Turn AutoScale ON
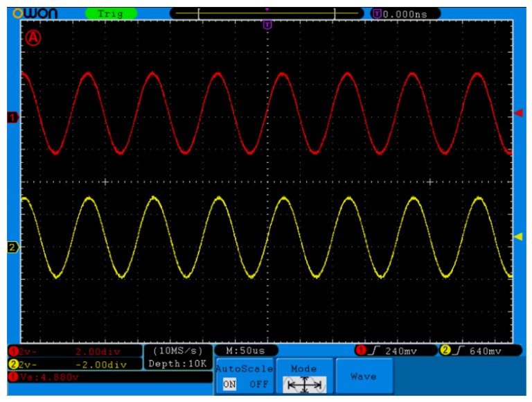The image size is (532, 402). click(x=229, y=385)
